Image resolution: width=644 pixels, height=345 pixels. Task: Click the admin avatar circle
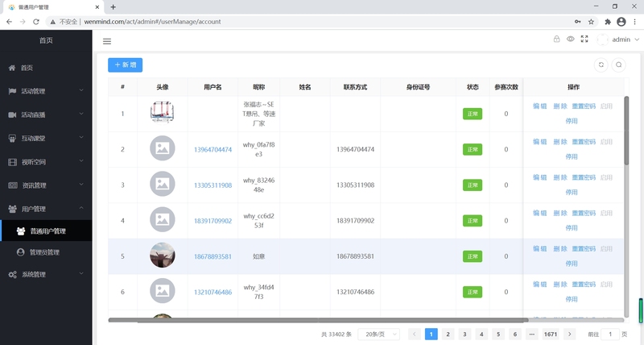602,39
